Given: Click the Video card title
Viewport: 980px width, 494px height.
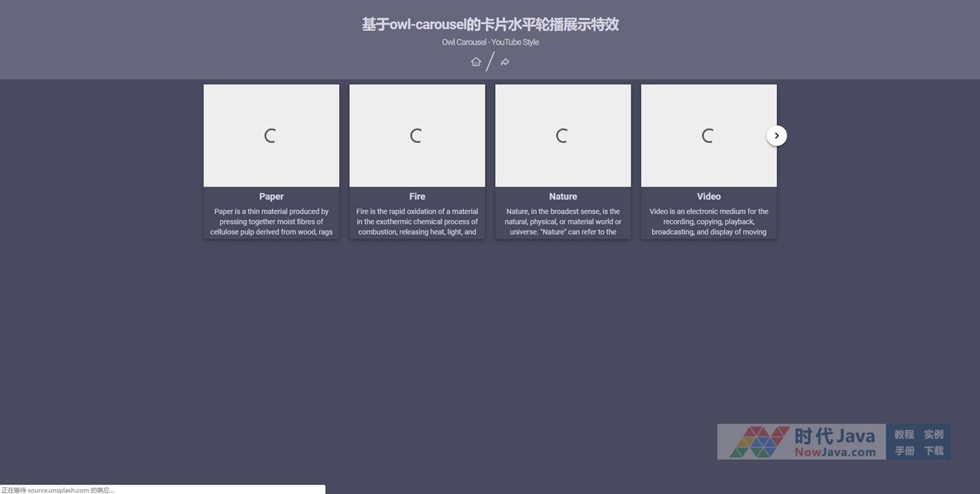Looking at the screenshot, I should tap(708, 197).
